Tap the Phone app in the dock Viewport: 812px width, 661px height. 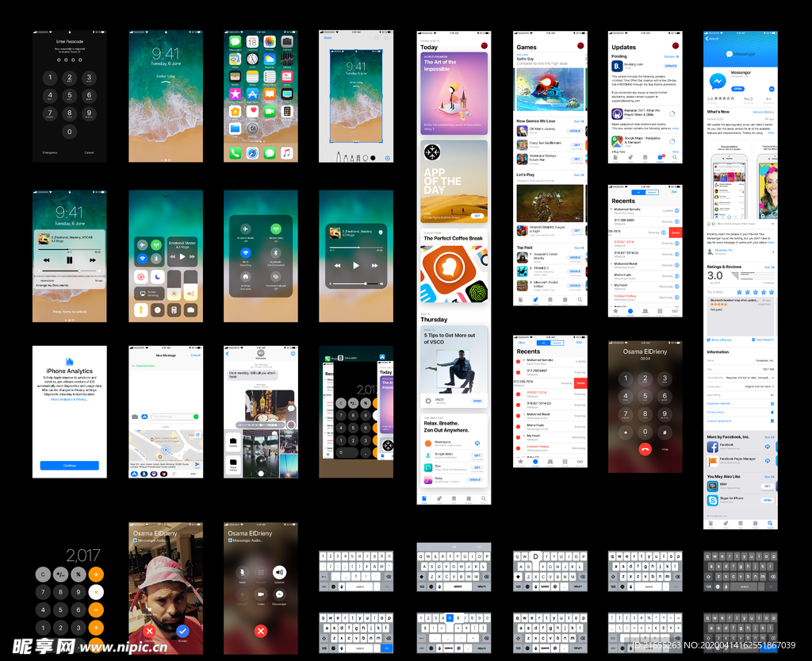235,153
